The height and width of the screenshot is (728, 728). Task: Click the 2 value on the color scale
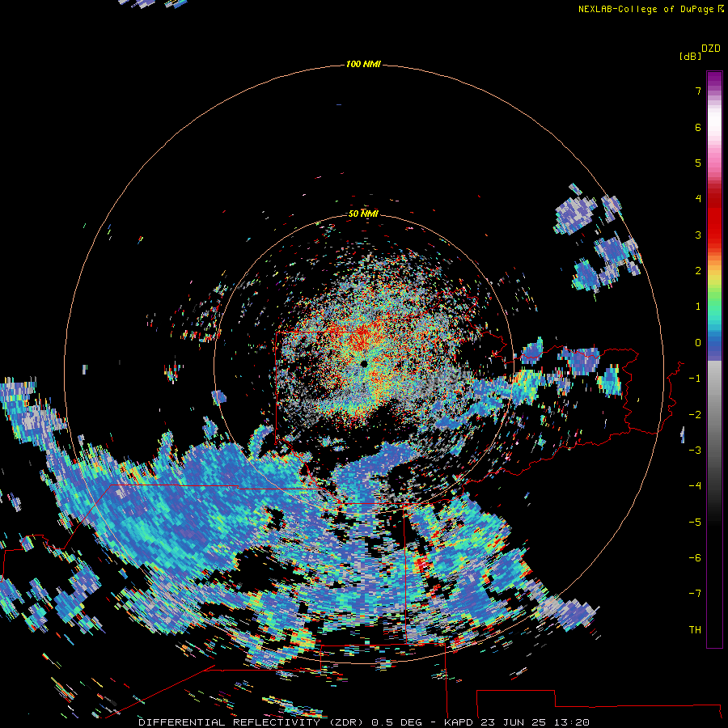[698, 271]
